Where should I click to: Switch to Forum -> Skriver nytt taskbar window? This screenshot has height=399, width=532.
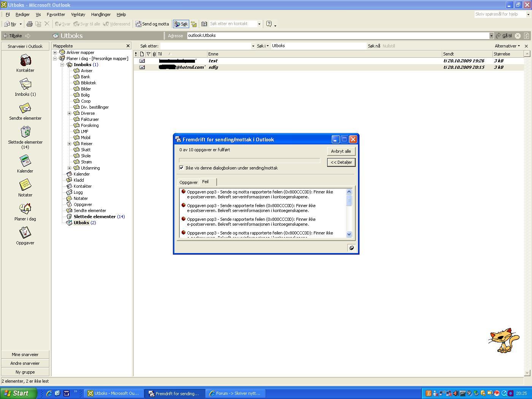(x=235, y=393)
